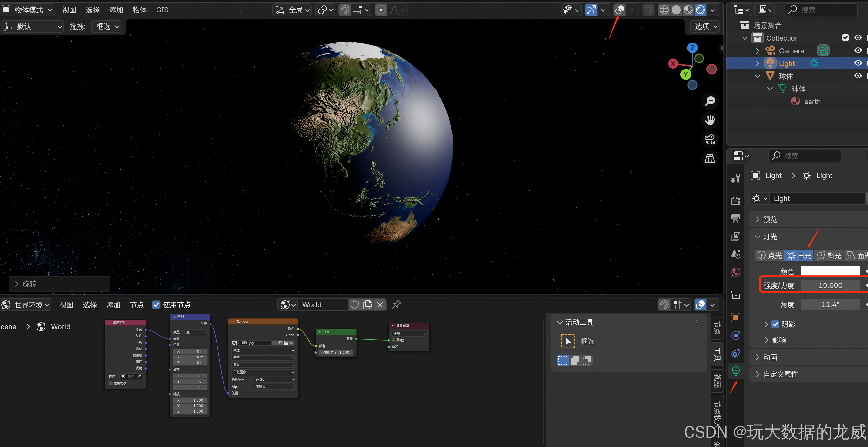
Task: Disable the 阴影 shadow checkbox
Action: (775, 324)
